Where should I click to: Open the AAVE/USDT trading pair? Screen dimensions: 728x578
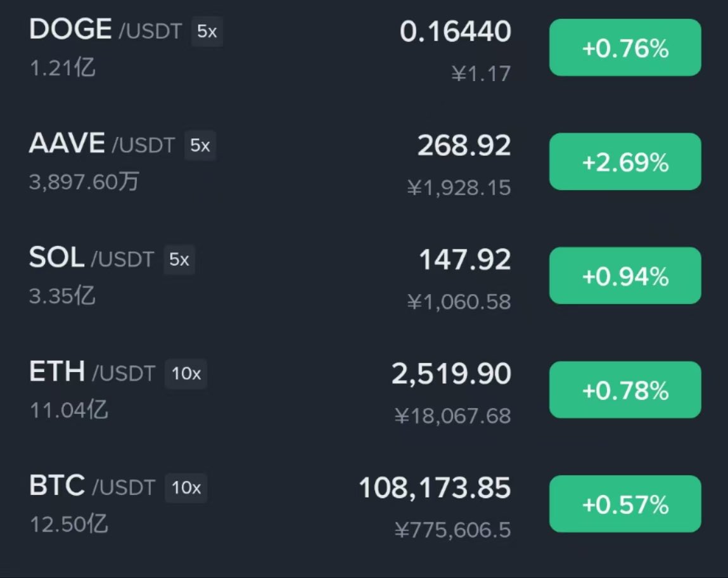(x=364, y=162)
